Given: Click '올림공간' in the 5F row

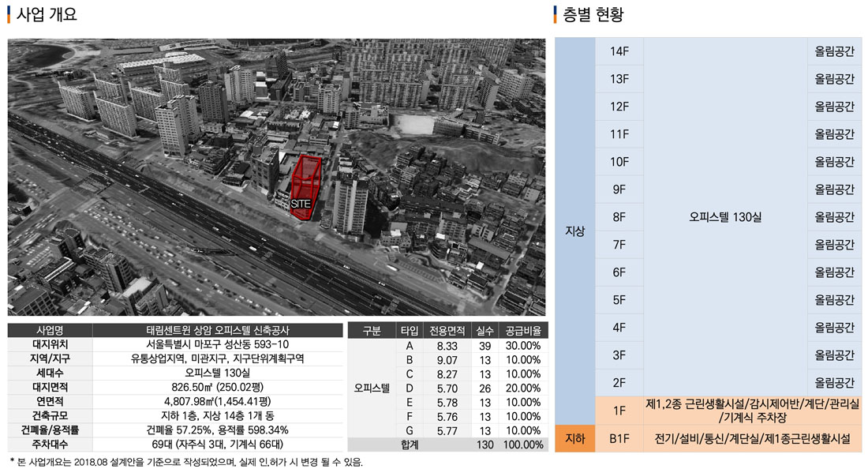Looking at the screenshot, I should (x=834, y=299).
